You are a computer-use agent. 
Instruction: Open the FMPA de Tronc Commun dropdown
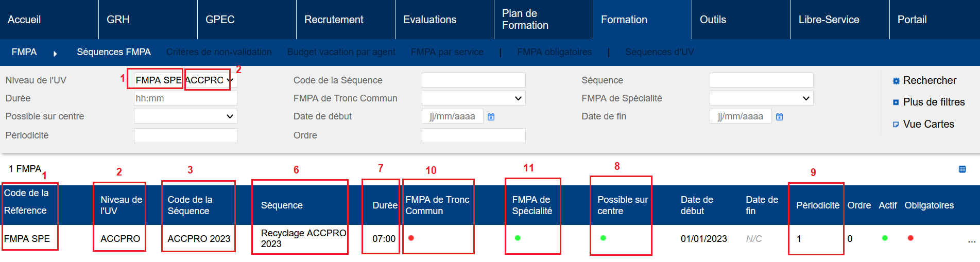click(x=518, y=98)
